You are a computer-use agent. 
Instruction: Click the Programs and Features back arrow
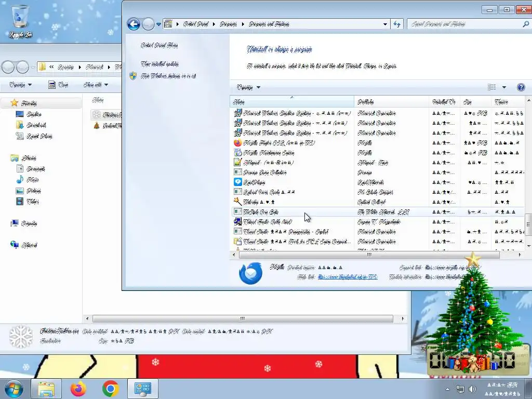[x=134, y=24]
